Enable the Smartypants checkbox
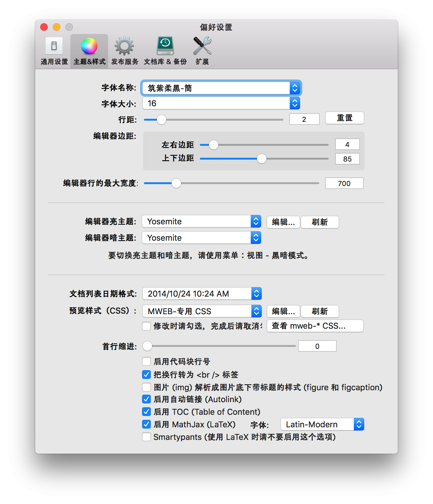 [x=146, y=437]
